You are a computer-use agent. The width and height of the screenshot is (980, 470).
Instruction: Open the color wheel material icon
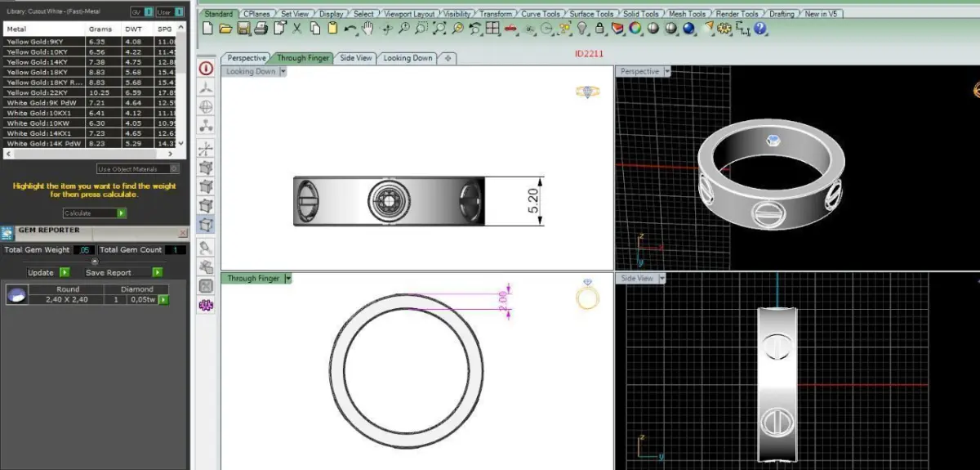(x=635, y=28)
